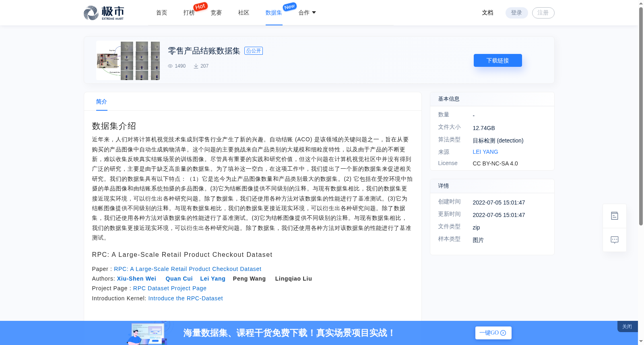Open the 竞赛 competitions page
This screenshot has height=345, width=644.
[216, 13]
